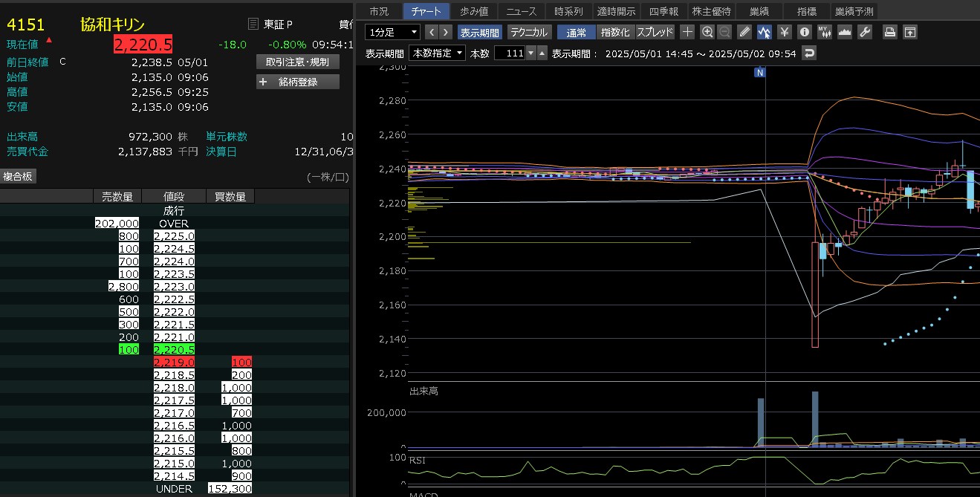This screenshot has width=980, height=497.
Task: Switch to 業績 tab
Action: [x=759, y=11]
